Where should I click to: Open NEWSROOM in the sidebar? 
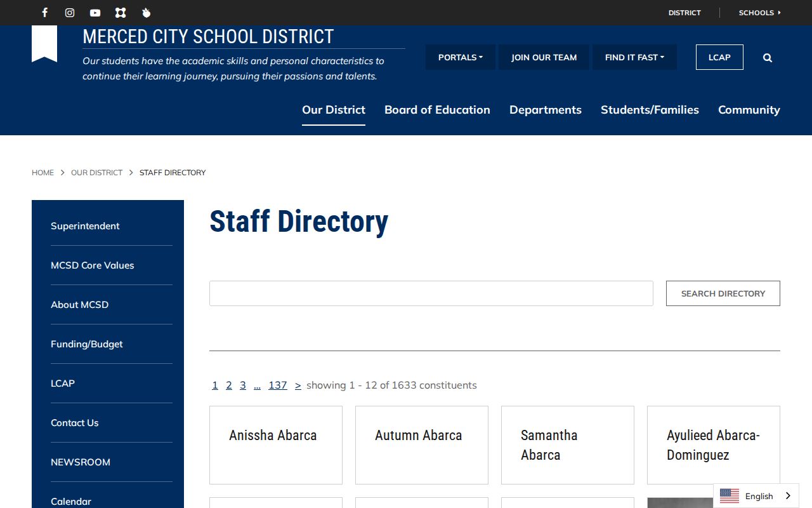point(81,462)
